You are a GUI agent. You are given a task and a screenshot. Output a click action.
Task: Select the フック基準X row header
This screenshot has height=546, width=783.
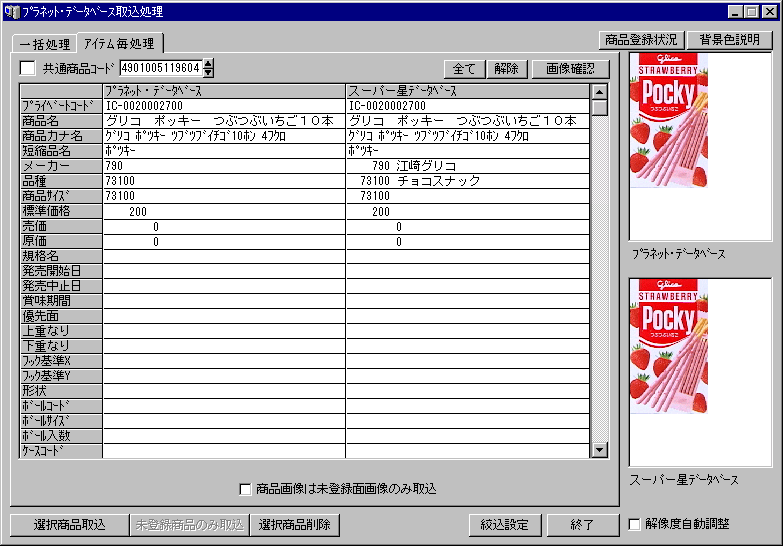(x=61, y=361)
